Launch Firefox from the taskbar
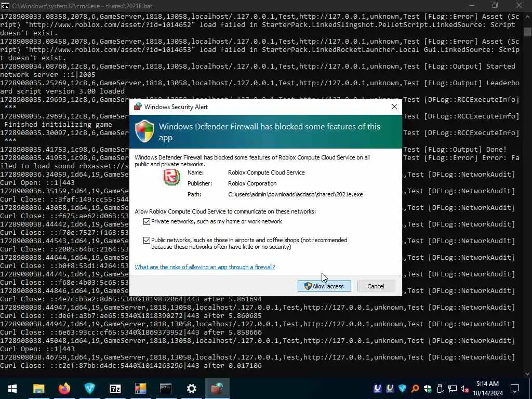Image resolution: width=532 pixels, height=399 pixels. coord(64,389)
